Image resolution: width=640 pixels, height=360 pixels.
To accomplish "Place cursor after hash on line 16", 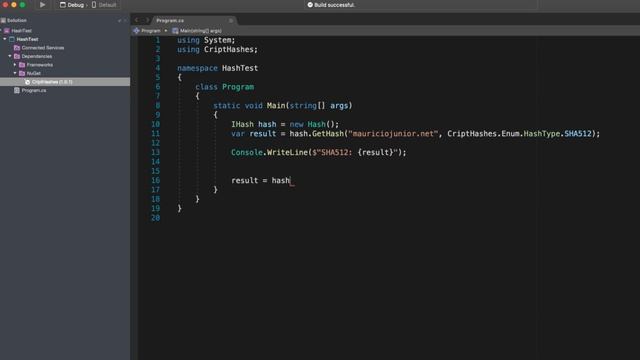I will 290,180.
